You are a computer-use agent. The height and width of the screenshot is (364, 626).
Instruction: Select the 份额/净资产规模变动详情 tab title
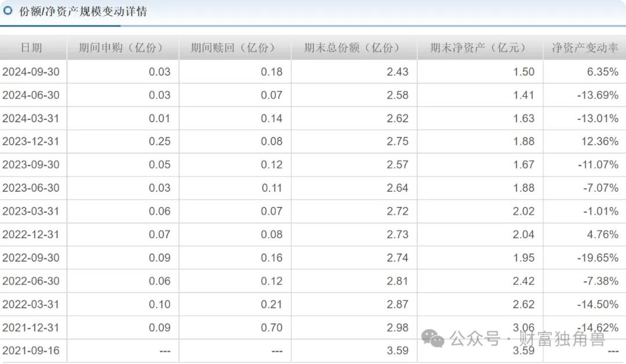83,11
